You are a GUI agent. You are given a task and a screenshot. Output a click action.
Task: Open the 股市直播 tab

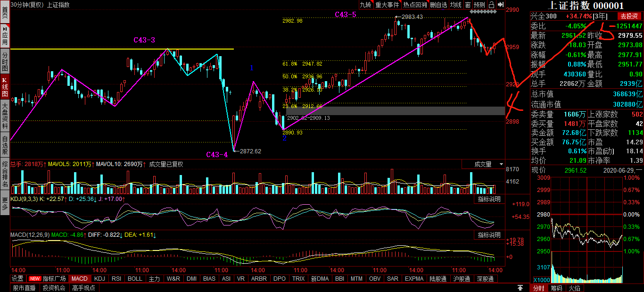point(25,288)
